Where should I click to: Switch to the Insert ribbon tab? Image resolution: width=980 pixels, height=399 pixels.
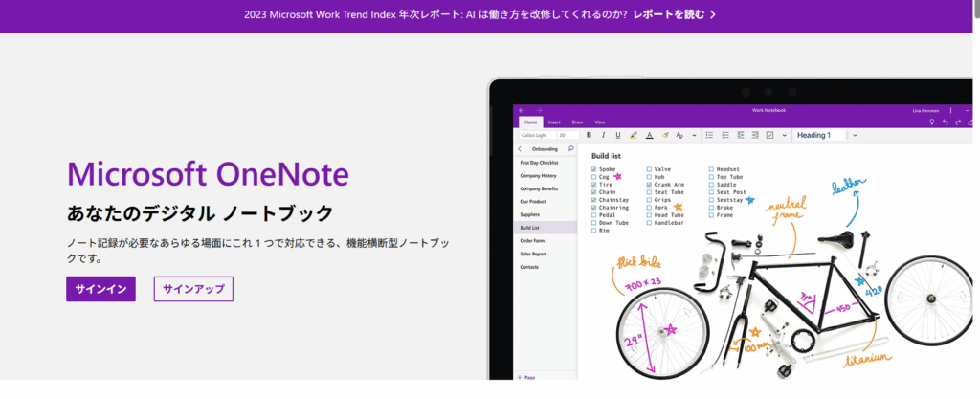[x=554, y=122]
